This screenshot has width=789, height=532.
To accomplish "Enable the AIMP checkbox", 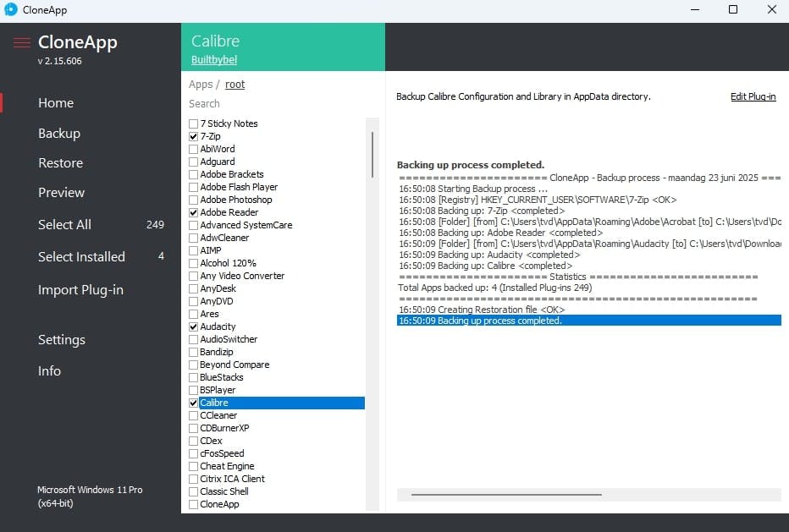I will pyautogui.click(x=193, y=250).
